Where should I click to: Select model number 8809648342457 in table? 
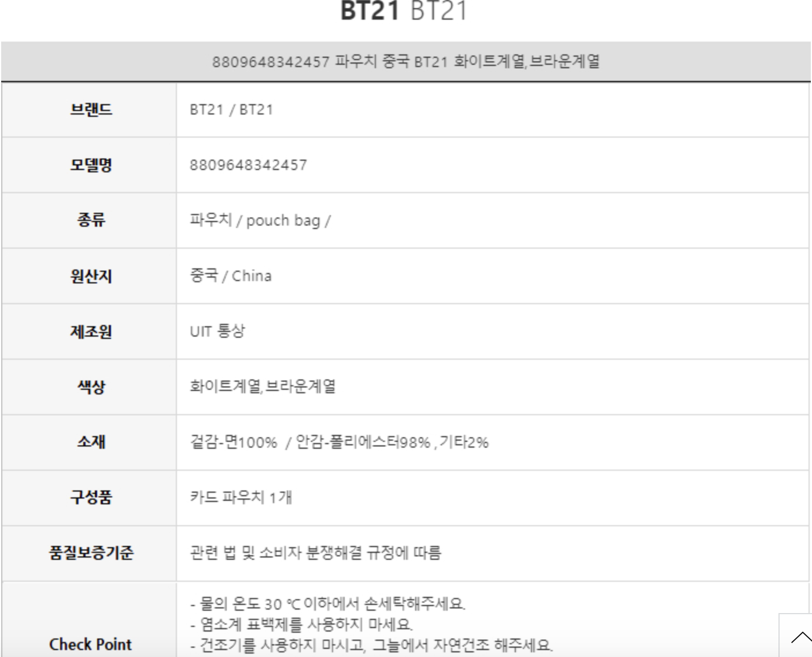pos(248,165)
